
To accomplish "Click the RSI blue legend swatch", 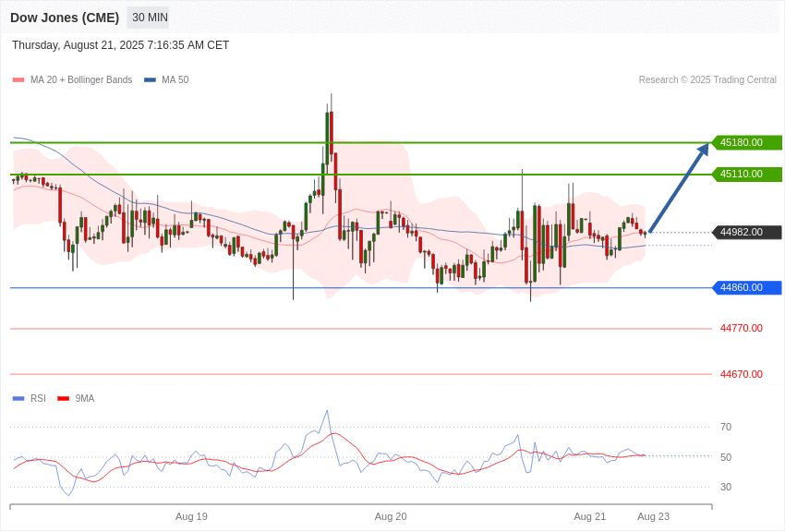I will pos(18,398).
